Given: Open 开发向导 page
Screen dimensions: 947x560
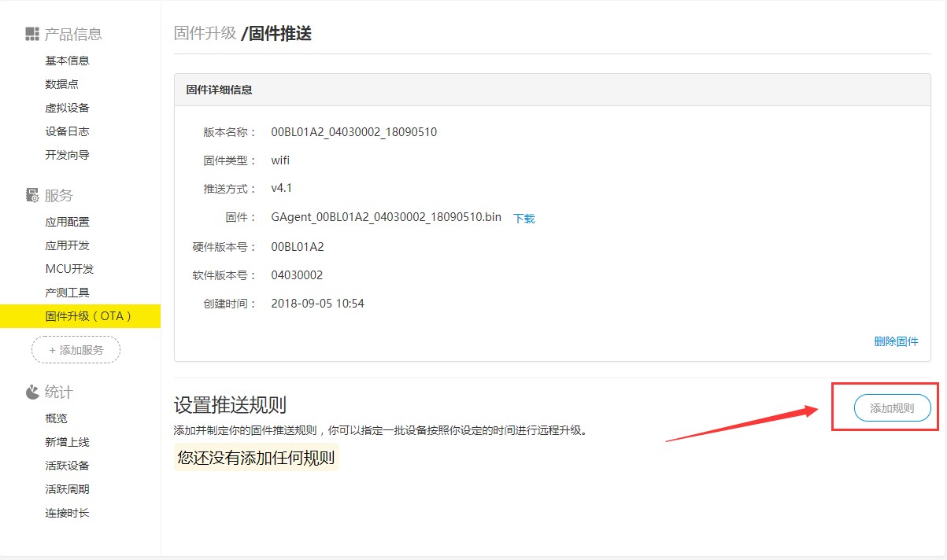Looking at the screenshot, I should [67, 155].
